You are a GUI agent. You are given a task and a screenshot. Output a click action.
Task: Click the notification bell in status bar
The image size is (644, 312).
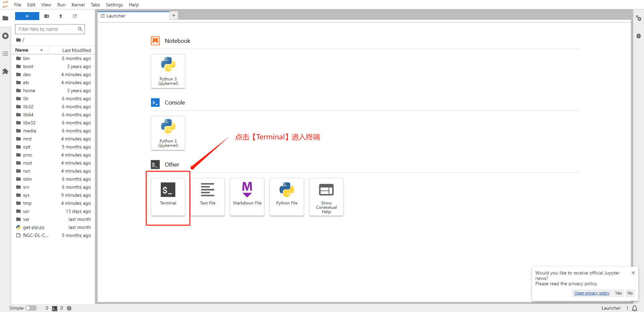tap(635, 308)
